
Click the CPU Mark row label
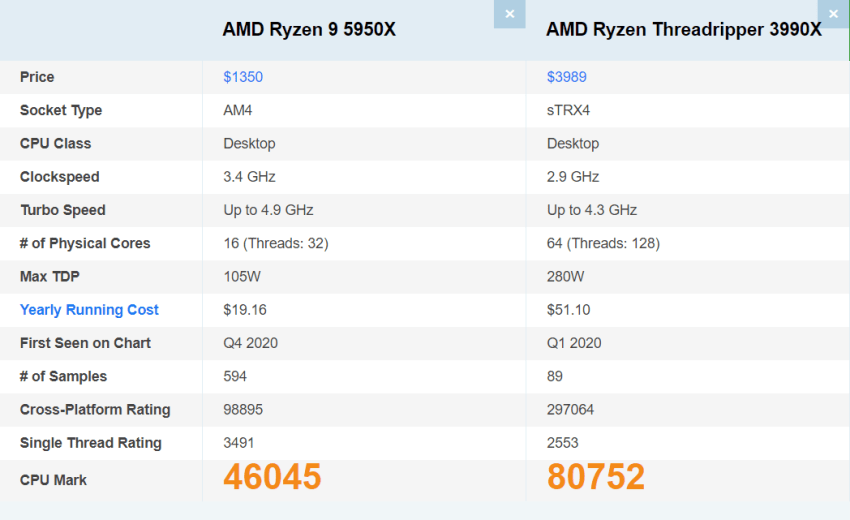[x=53, y=480]
